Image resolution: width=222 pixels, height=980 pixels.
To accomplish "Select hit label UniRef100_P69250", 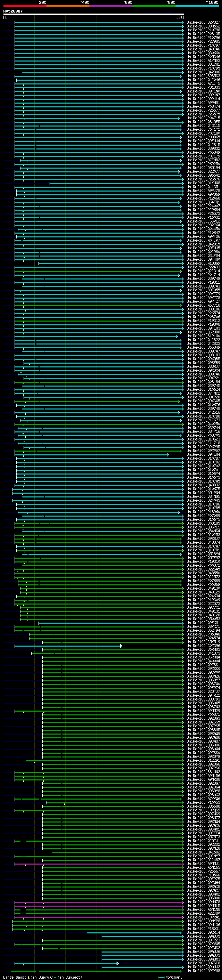I will click(x=203, y=164).
